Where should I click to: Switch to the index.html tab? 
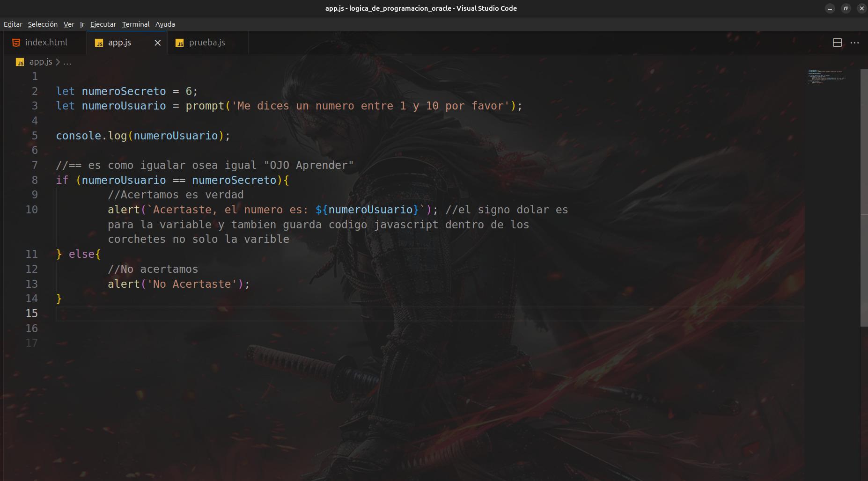(x=45, y=43)
